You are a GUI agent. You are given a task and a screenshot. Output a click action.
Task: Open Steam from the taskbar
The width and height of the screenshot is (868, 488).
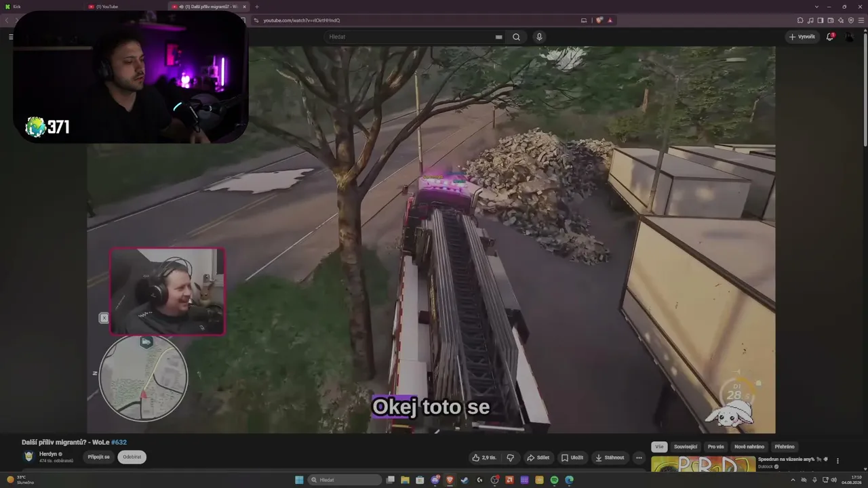pyautogui.click(x=465, y=480)
